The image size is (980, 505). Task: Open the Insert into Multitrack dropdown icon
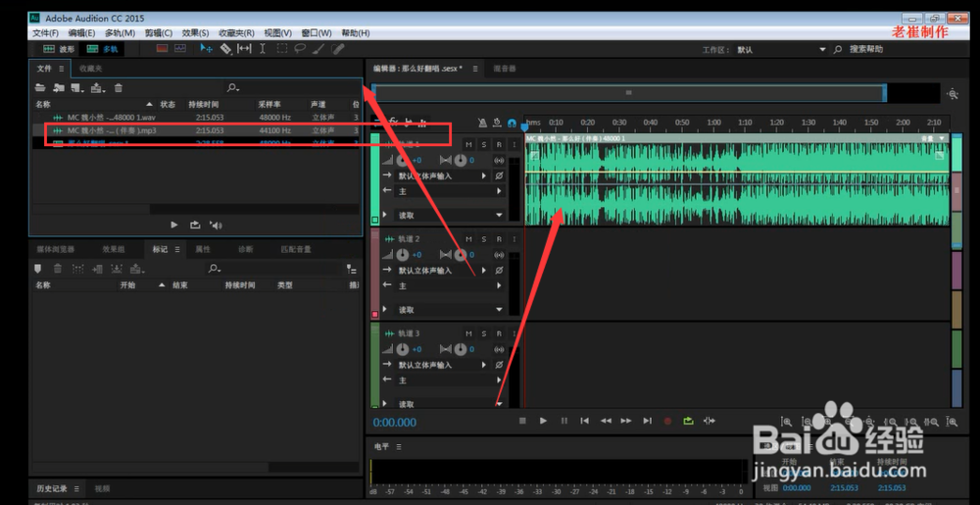pyautogui.click(x=98, y=88)
